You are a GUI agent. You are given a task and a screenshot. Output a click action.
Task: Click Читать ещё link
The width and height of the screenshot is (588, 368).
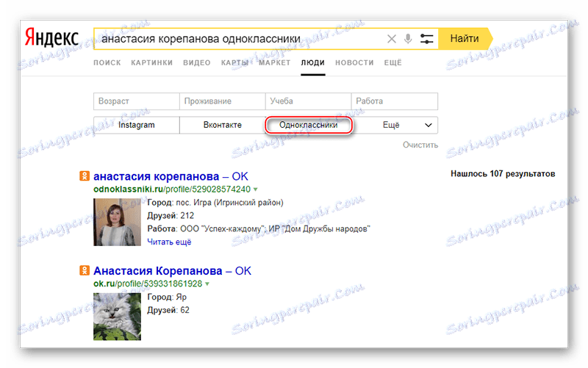[169, 242]
